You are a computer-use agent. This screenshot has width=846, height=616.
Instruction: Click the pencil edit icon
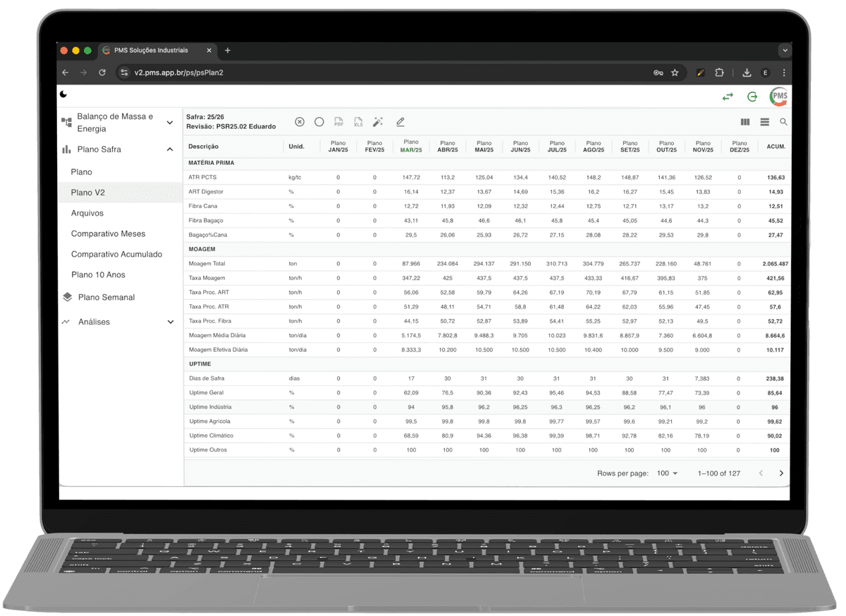click(400, 122)
